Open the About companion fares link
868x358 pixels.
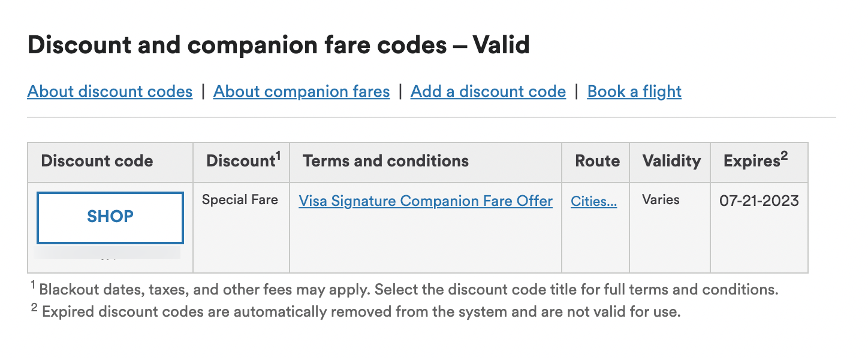(x=302, y=92)
